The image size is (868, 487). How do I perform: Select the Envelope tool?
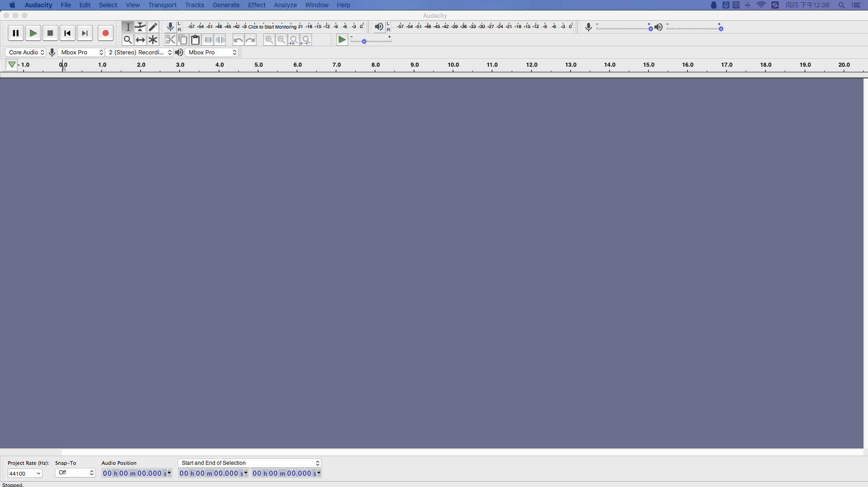(x=141, y=27)
